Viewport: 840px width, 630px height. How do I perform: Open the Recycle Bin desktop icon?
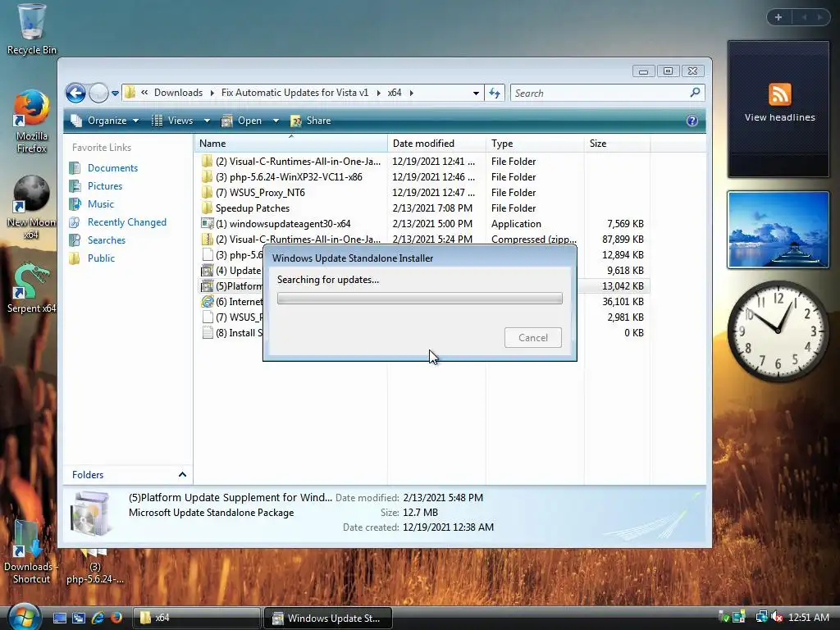tap(31, 30)
